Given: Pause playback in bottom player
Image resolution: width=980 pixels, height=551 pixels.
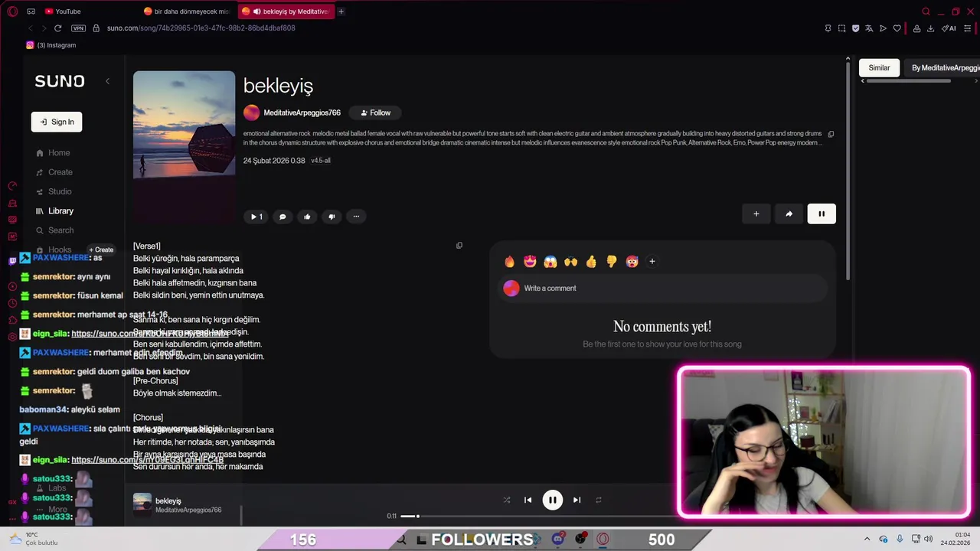Looking at the screenshot, I should click(552, 500).
